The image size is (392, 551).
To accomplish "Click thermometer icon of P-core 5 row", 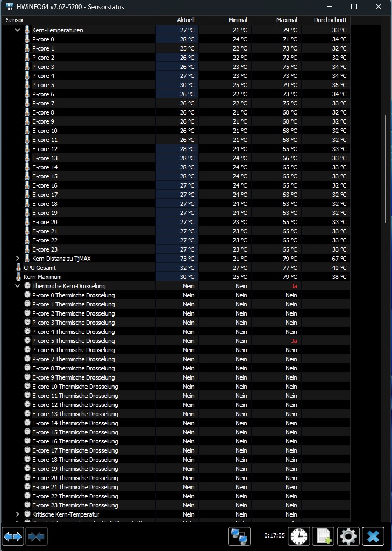I will click(27, 85).
